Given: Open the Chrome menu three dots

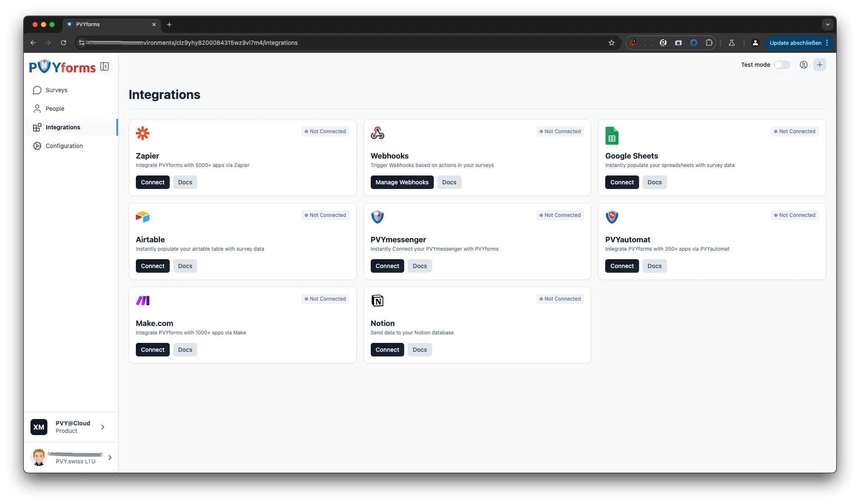Looking at the screenshot, I should [827, 43].
